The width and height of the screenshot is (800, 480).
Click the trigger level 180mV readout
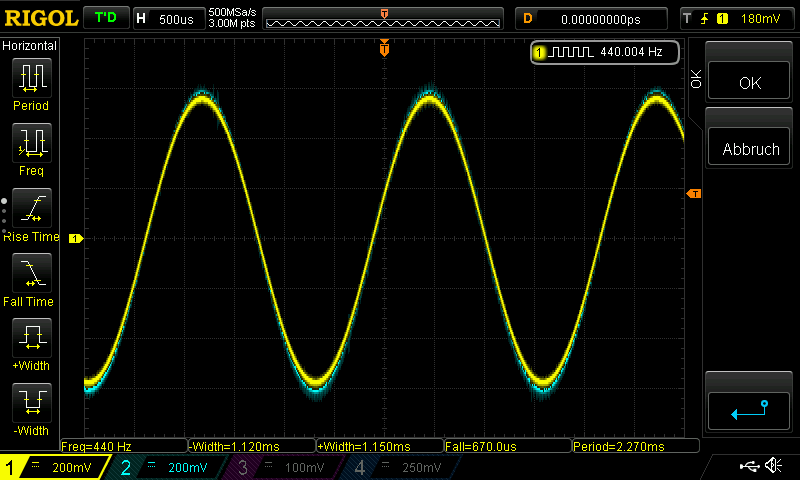[760, 19]
